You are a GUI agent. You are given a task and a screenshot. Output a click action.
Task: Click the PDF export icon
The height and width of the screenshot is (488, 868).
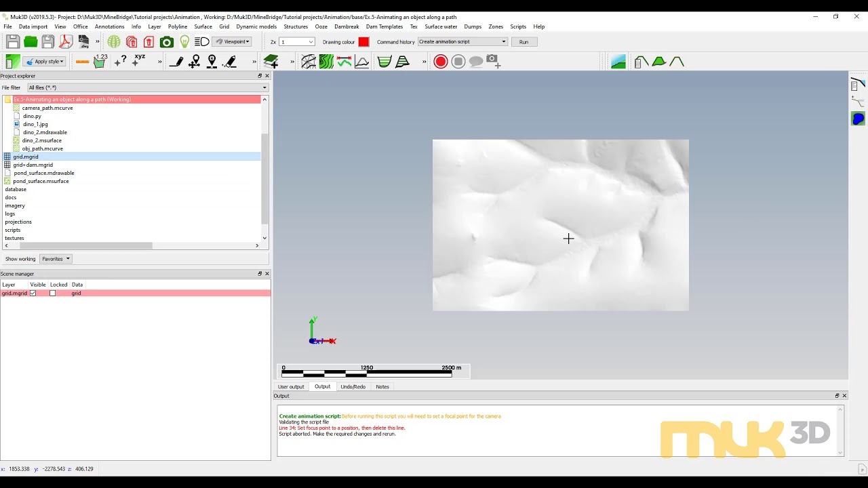click(65, 42)
